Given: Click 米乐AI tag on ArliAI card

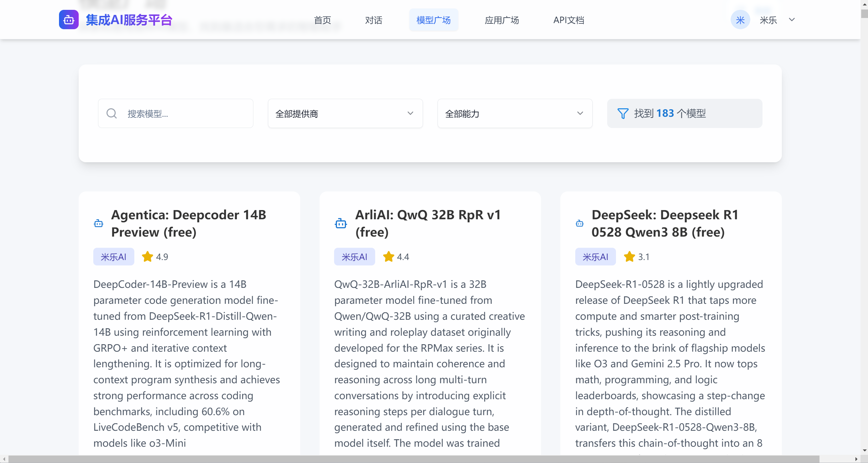Looking at the screenshot, I should pyautogui.click(x=354, y=257).
